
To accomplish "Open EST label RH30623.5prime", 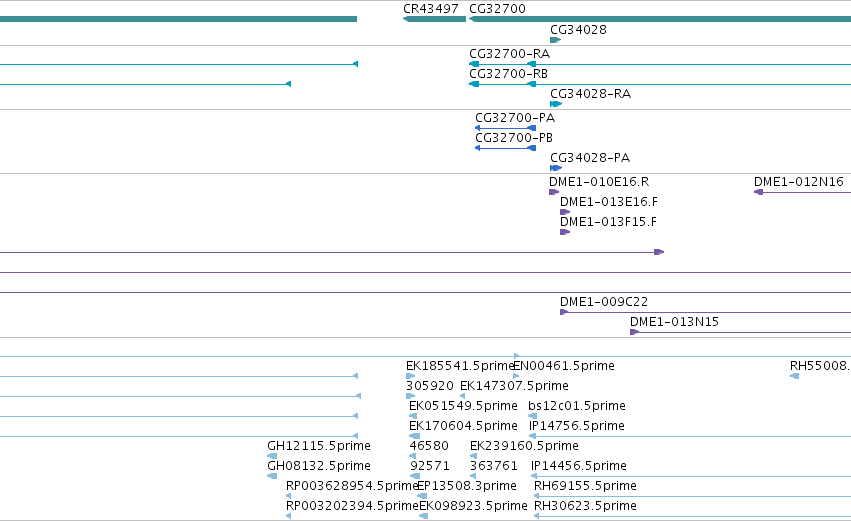I will tap(585, 506).
